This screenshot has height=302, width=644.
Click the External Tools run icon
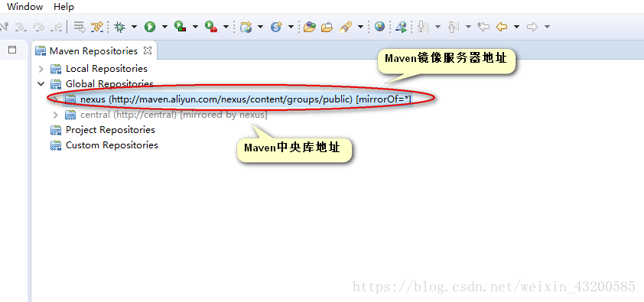click(x=210, y=27)
